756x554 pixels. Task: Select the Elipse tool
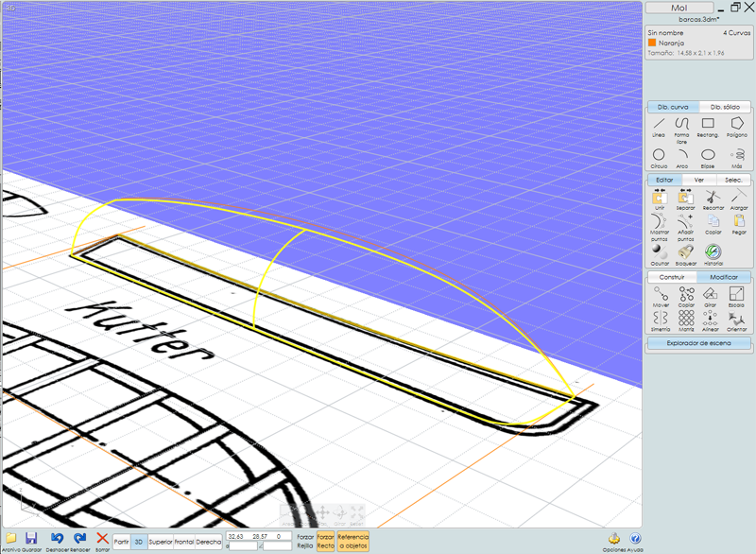708,158
